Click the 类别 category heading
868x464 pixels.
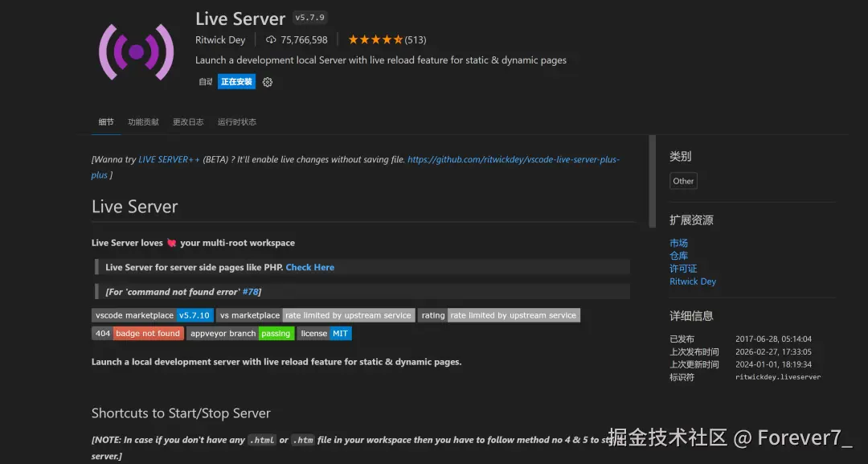681,157
